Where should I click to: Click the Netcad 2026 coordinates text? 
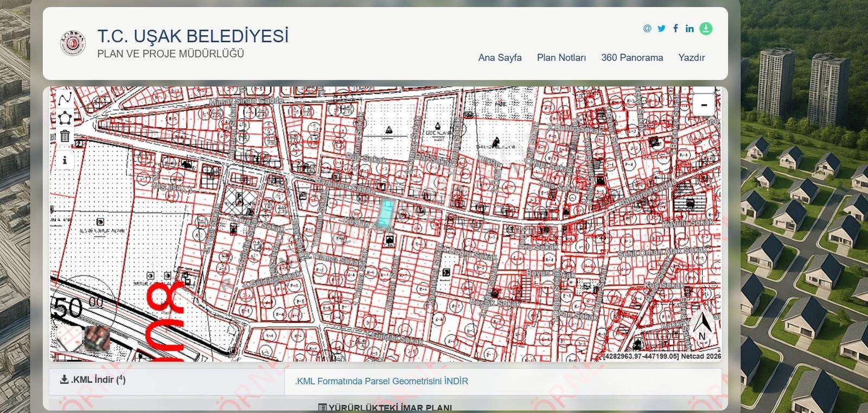click(x=662, y=356)
